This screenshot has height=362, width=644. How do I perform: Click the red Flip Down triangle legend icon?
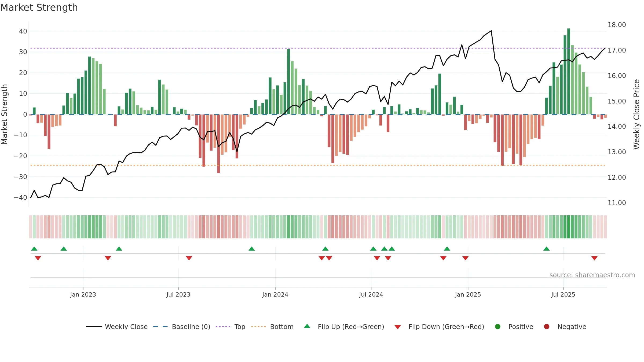click(x=398, y=327)
